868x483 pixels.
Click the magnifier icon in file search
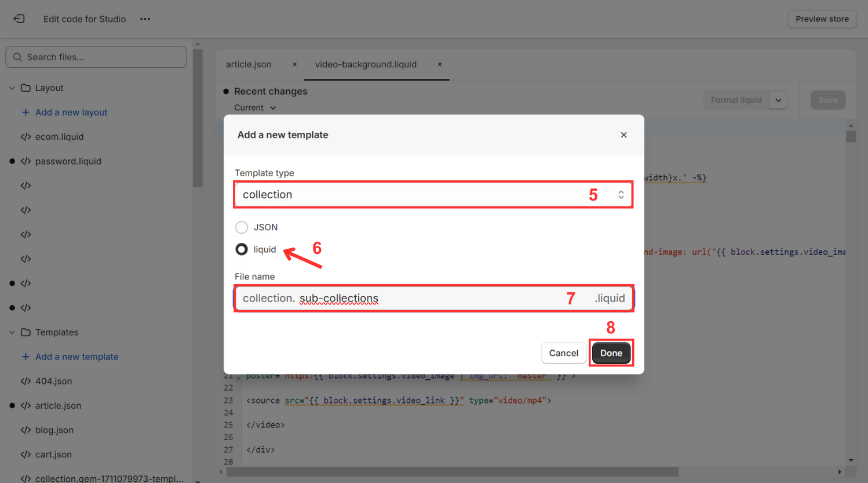tap(17, 57)
